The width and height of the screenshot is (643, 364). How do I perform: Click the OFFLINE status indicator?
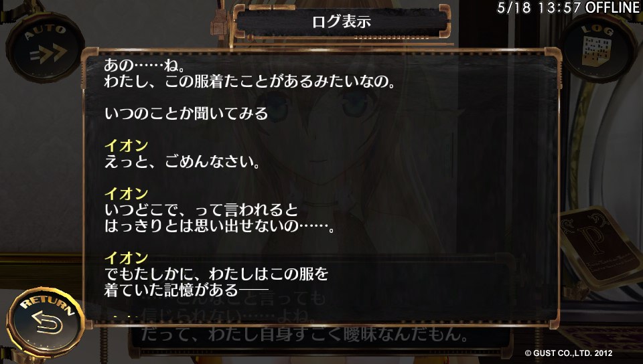[x=613, y=7]
